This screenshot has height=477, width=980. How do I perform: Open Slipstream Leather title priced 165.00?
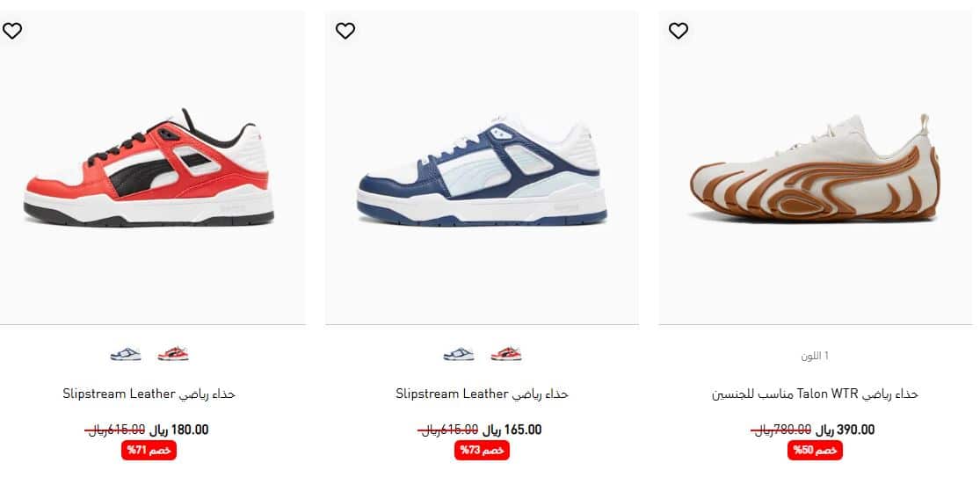[x=482, y=394]
